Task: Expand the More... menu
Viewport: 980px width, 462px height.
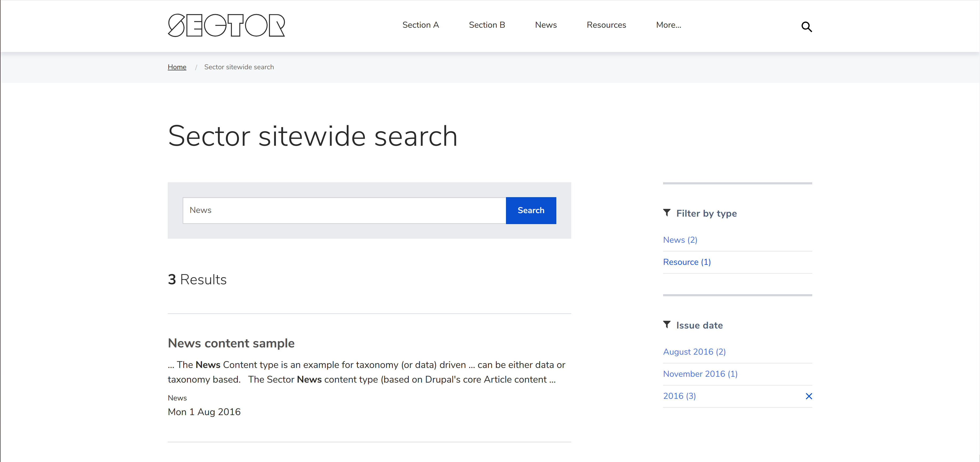Action: click(668, 25)
